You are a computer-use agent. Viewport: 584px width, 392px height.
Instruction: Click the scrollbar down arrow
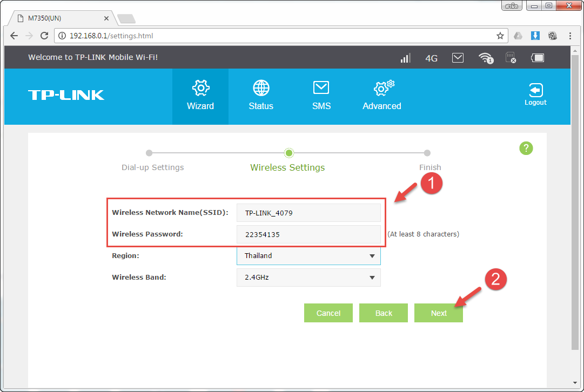click(x=575, y=383)
